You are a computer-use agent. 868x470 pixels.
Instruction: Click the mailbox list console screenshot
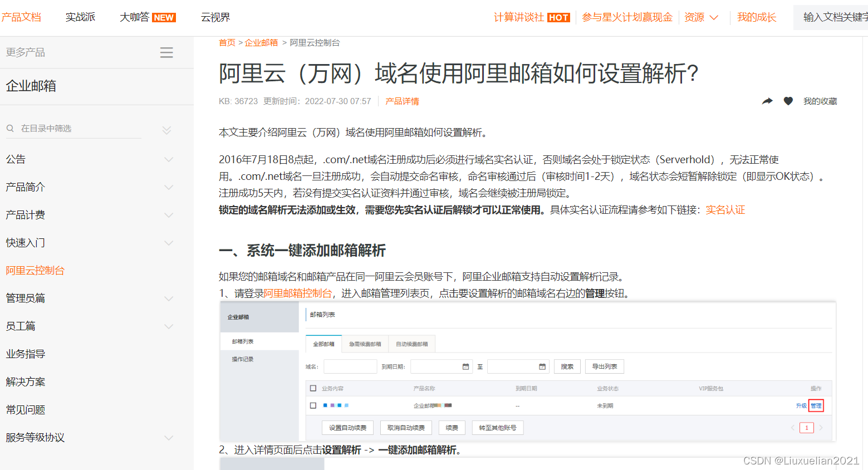(x=528, y=371)
